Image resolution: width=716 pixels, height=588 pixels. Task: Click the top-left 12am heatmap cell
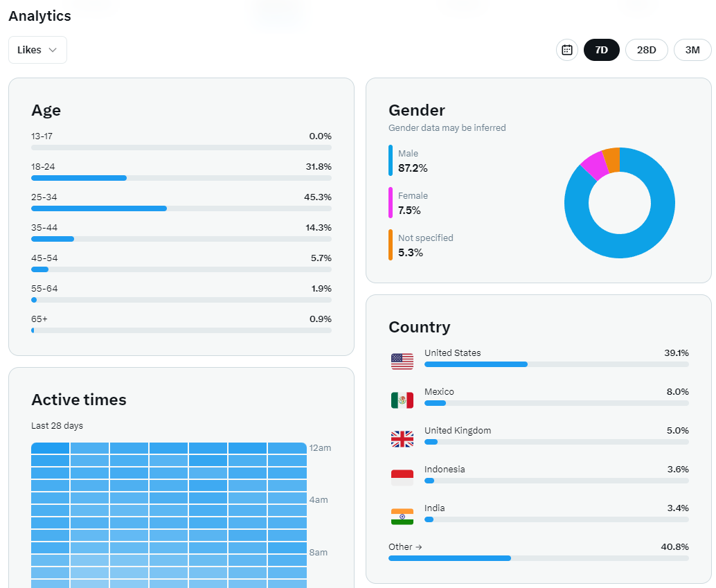point(51,447)
